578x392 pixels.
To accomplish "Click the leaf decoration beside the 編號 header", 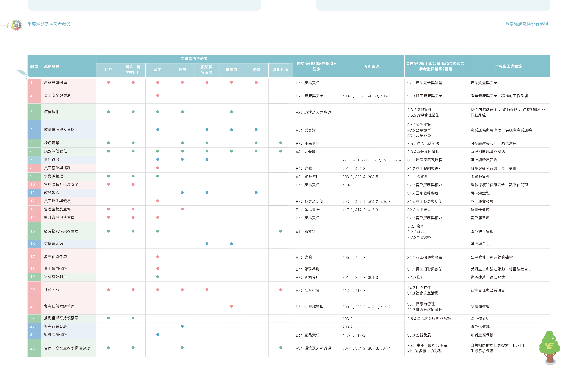I will pyautogui.click(x=22, y=73).
